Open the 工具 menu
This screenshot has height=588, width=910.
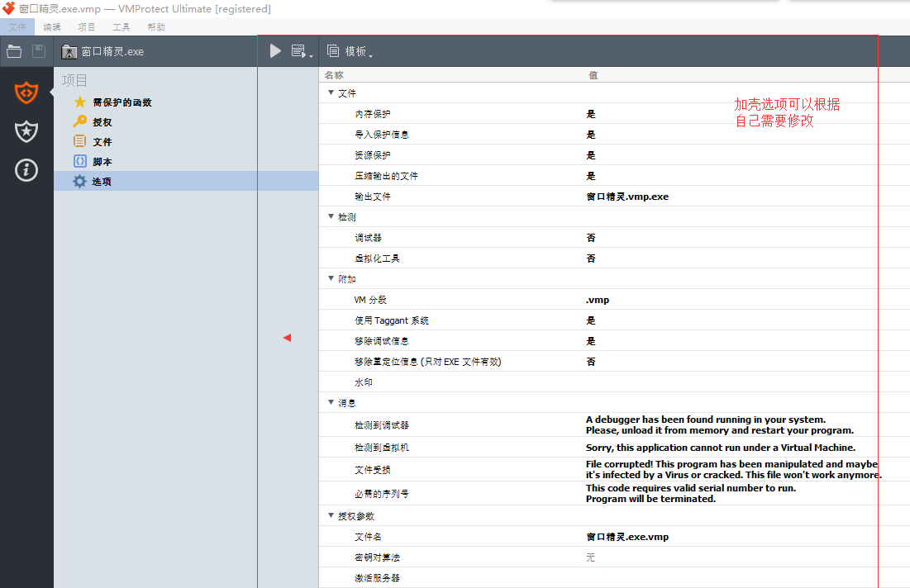(x=121, y=26)
